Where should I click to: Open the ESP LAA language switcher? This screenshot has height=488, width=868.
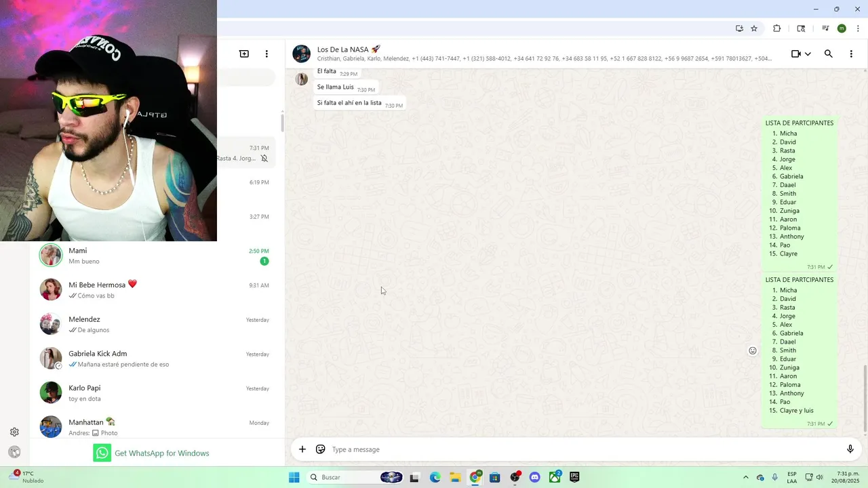click(x=792, y=477)
